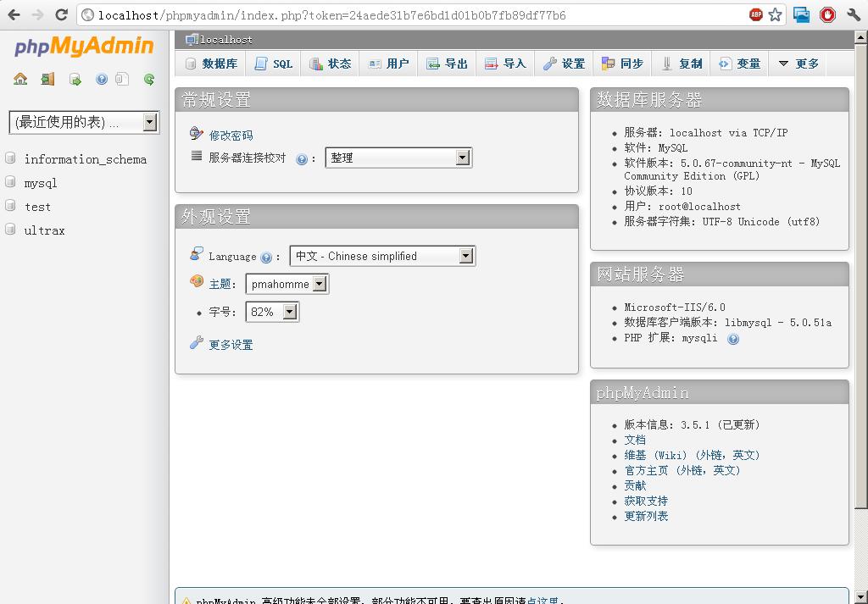
Task: Click the text '版本信息: 3.5.1 (已更新)'
Action: coord(692,424)
